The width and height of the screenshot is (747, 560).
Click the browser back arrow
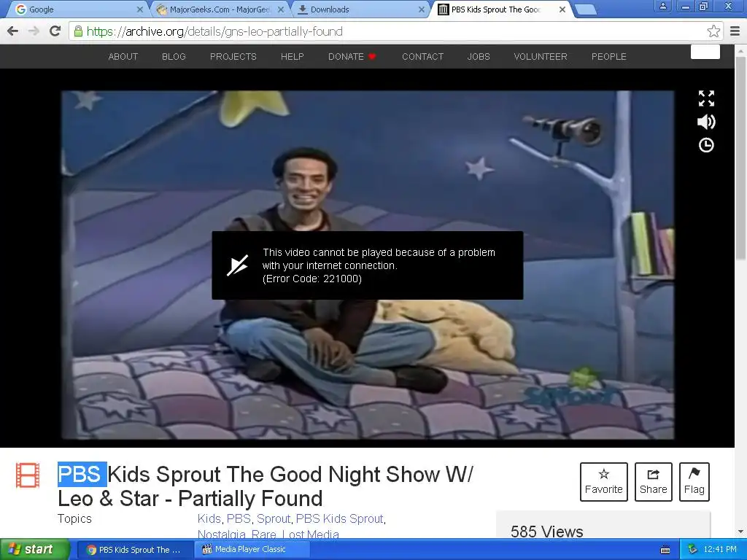point(13,31)
